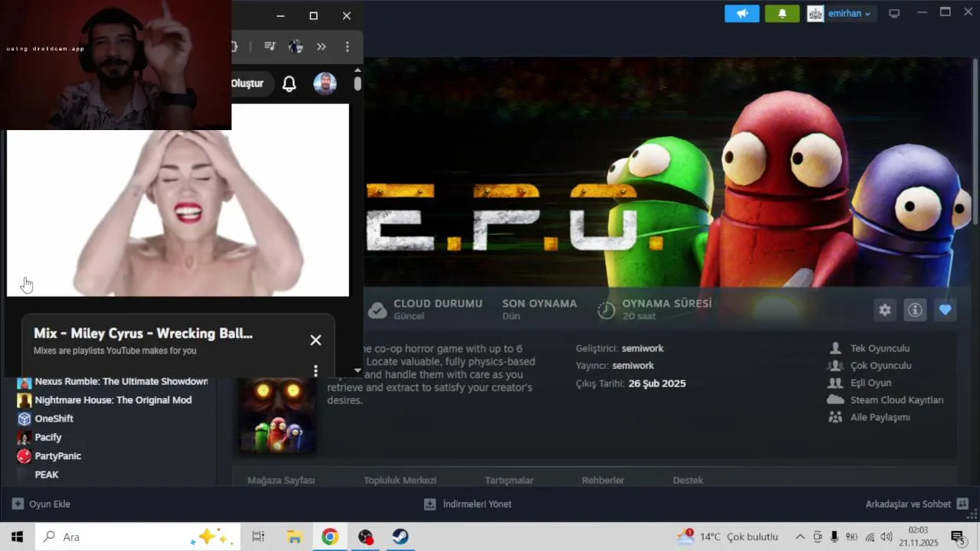This screenshot has height=551, width=980.
Task: Click Chrome profile avatar in toolbar
Action: (x=296, y=47)
